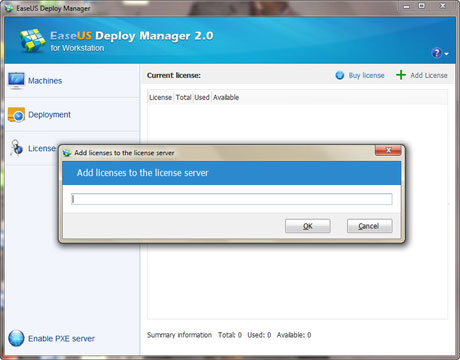Viewport: 460px width, 360px height.
Task: Click the 'Current license:' heading text
Action: tap(174, 75)
